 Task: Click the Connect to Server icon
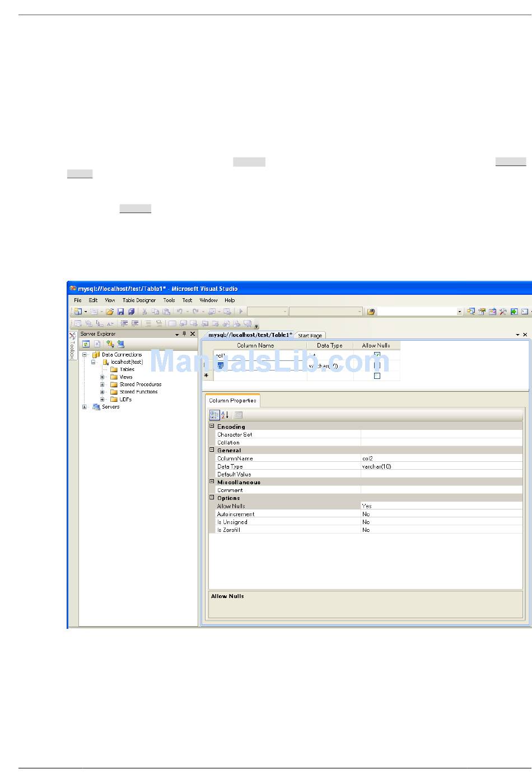120,344
